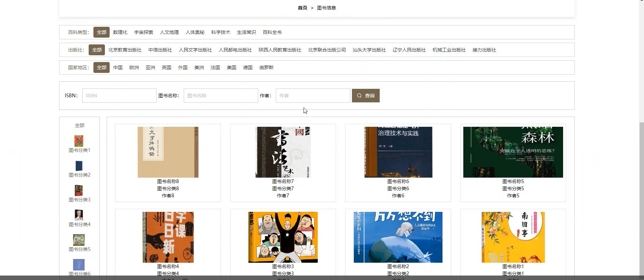The image size is (644, 280).
Task: Focus the ISBN search field
Action: coord(119,96)
